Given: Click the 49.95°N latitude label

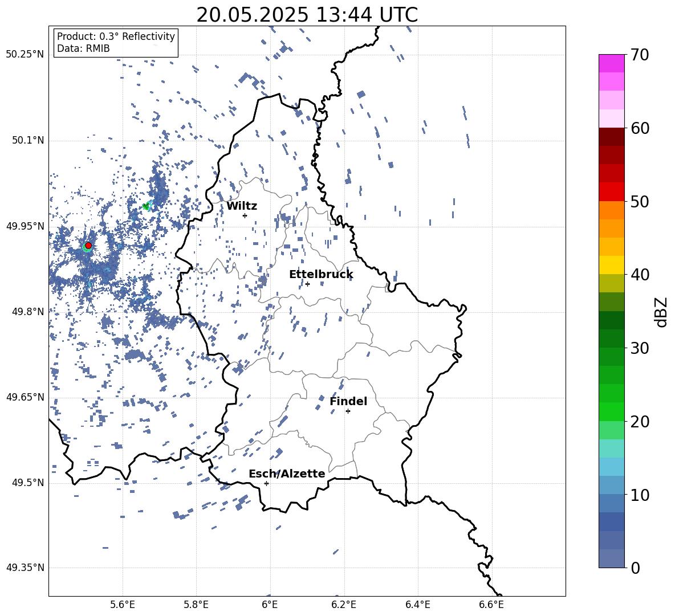Looking at the screenshot, I should 25,226.
